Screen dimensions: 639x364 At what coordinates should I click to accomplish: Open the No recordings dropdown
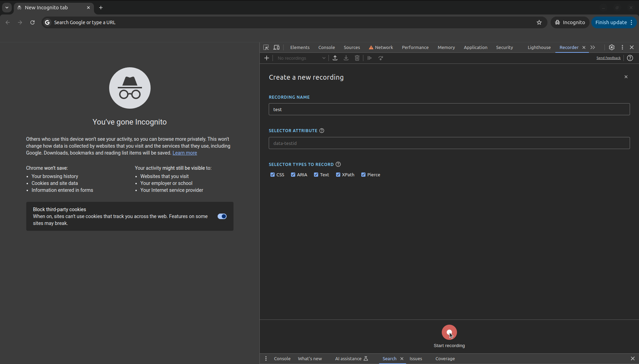301,58
